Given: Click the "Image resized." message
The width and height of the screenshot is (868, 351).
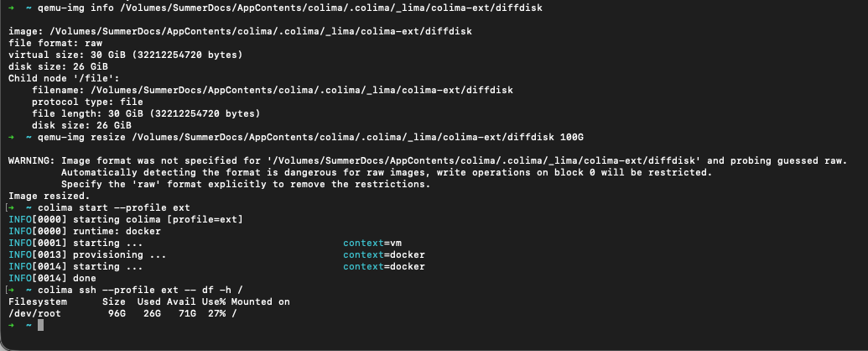Looking at the screenshot, I should click(44, 195).
